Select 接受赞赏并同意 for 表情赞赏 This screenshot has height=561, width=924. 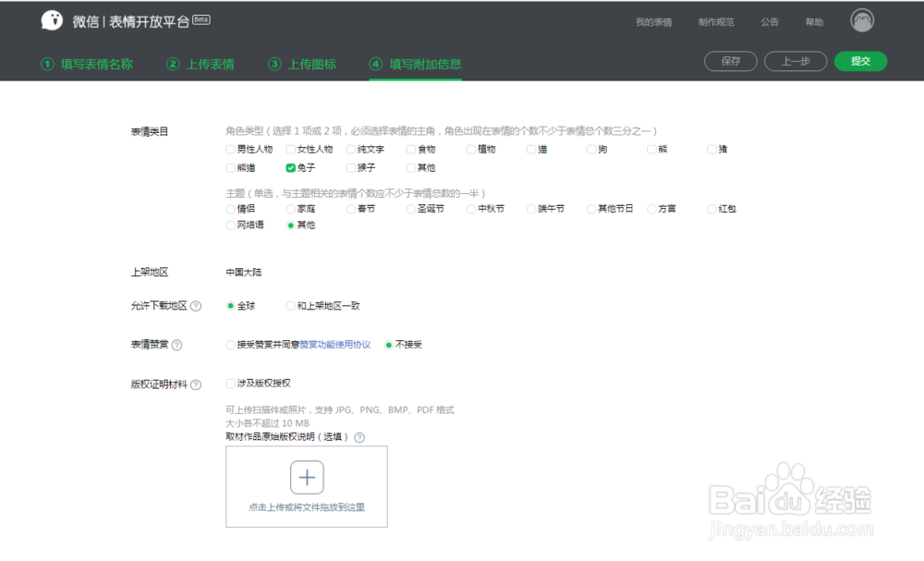229,344
